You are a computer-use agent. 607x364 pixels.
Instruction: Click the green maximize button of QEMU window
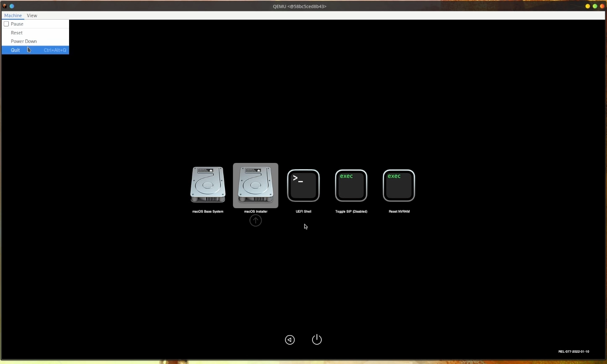pyautogui.click(x=595, y=6)
